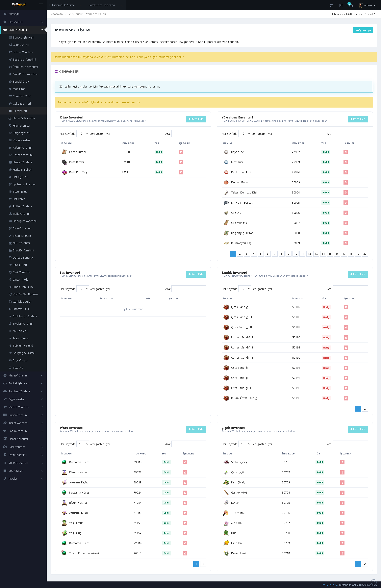Viewport: 381px width, 588px height.
Task: Click İtem Ekle in Efsun Envanteri
Action: [x=196, y=429]
